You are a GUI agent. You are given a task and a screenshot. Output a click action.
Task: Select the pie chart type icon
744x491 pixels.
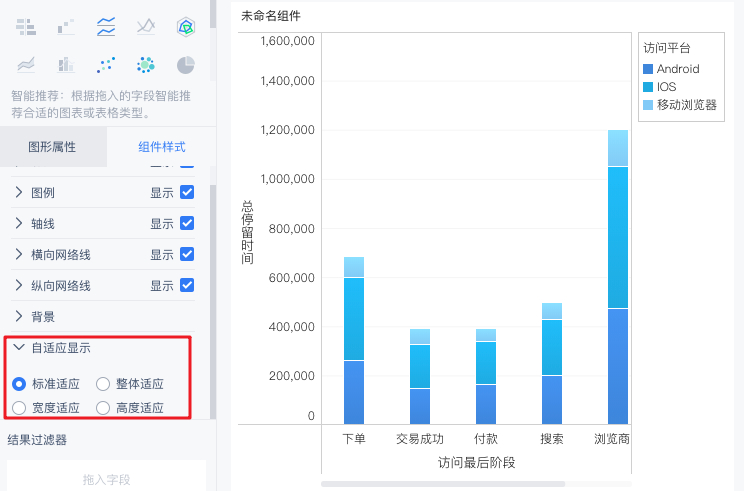tap(186, 65)
